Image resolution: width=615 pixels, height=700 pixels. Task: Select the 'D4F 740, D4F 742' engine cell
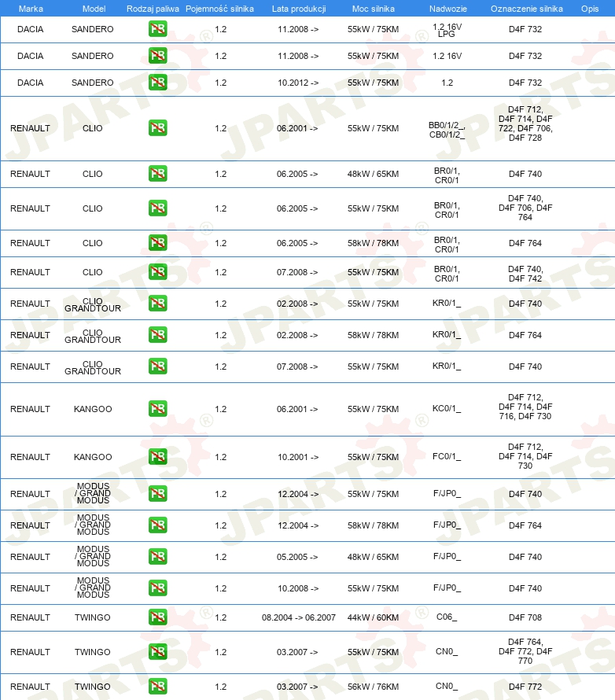pos(525,274)
